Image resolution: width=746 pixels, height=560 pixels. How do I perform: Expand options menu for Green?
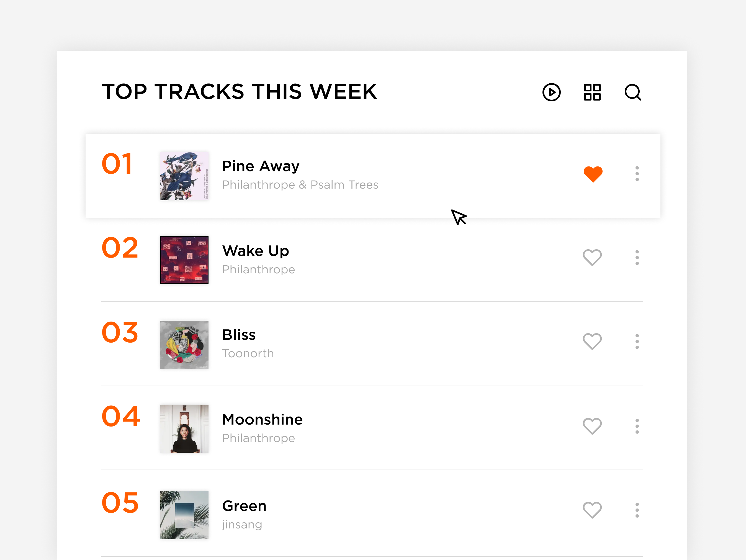tap(637, 510)
